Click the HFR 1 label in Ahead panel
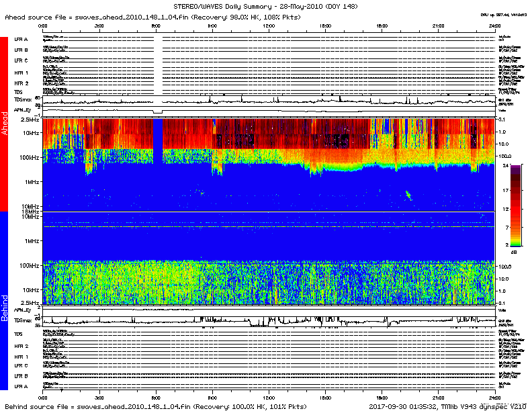This screenshot has width=532, height=411. (21, 73)
